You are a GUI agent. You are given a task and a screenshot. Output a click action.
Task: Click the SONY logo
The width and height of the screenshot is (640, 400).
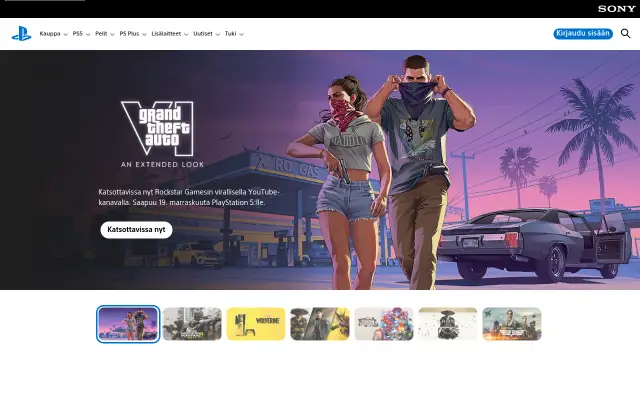tap(617, 9)
